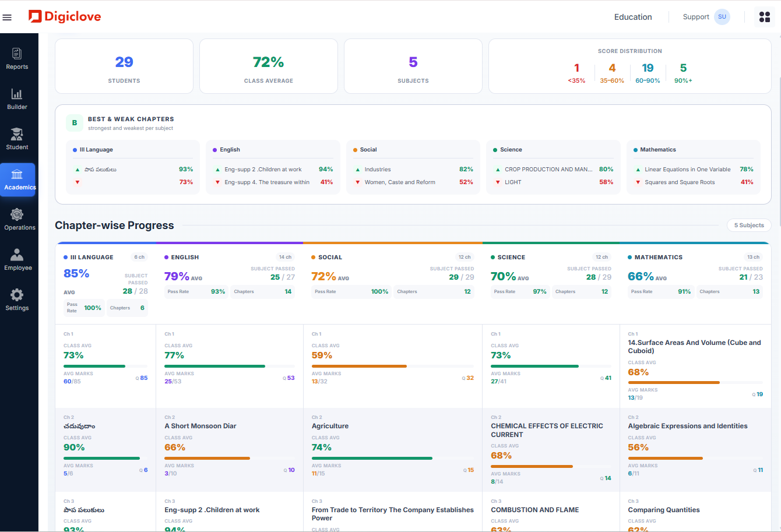Click Eng-supp 4. The treasure within row

pyautogui.click(x=273, y=182)
